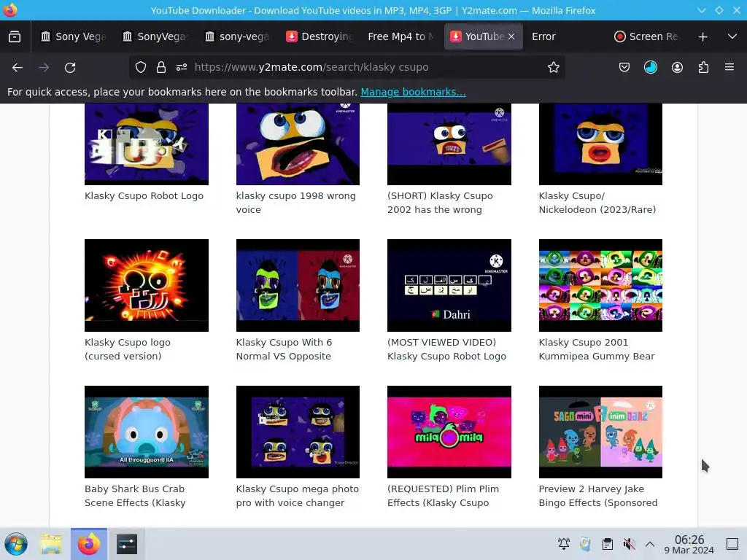The width and height of the screenshot is (747, 560).
Task: Switch to the Destroying tab
Action: tap(320, 36)
